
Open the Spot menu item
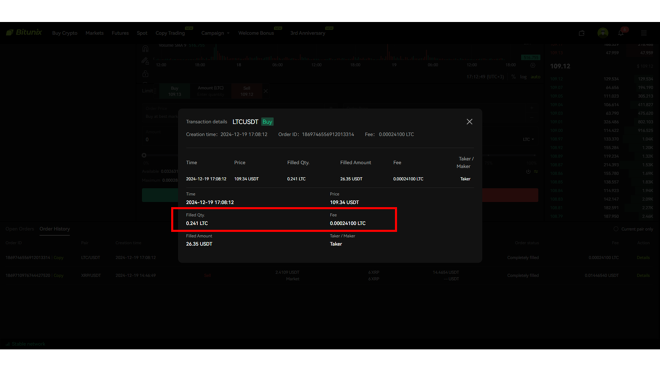tap(142, 33)
